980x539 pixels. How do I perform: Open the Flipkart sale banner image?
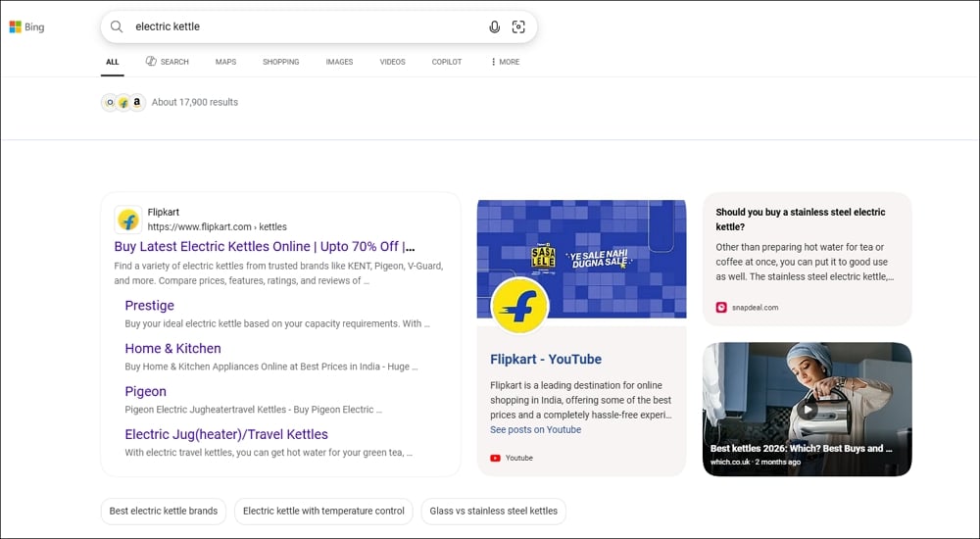coord(581,259)
